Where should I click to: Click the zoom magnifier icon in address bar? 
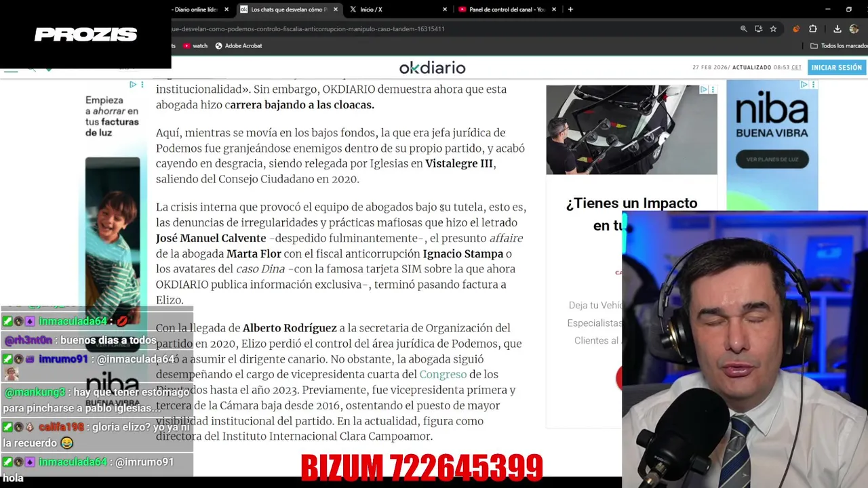pos(744,29)
